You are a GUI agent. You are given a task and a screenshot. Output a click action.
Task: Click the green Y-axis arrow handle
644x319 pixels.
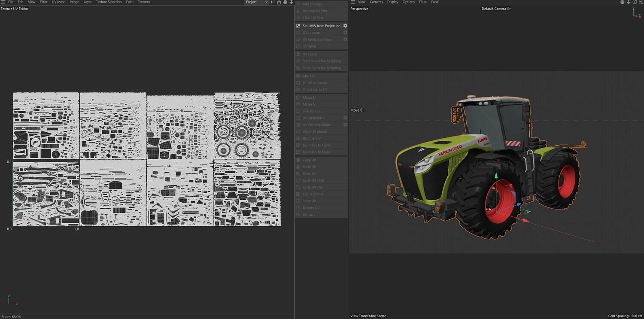496,176
